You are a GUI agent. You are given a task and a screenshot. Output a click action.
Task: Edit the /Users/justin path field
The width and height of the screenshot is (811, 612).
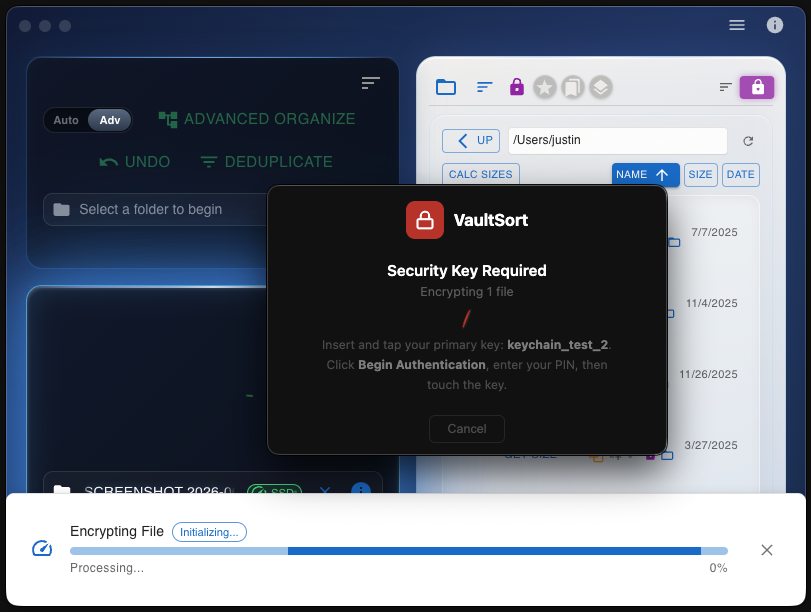coord(618,141)
